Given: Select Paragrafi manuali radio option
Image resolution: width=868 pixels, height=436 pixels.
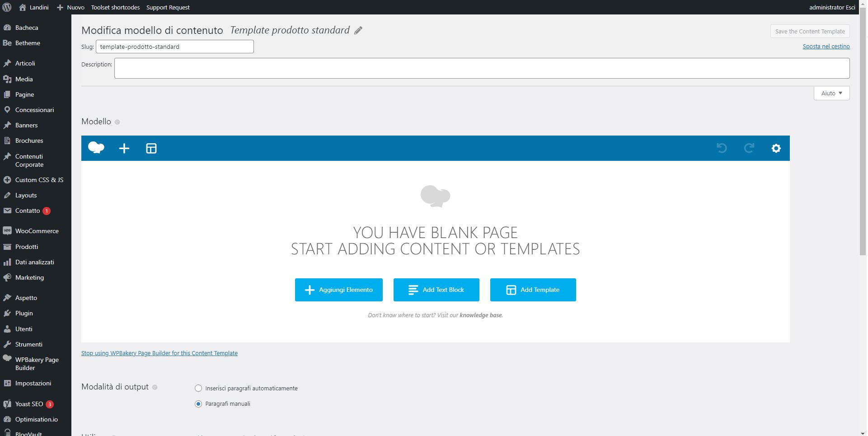Looking at the screenshot, I should 198,404.
